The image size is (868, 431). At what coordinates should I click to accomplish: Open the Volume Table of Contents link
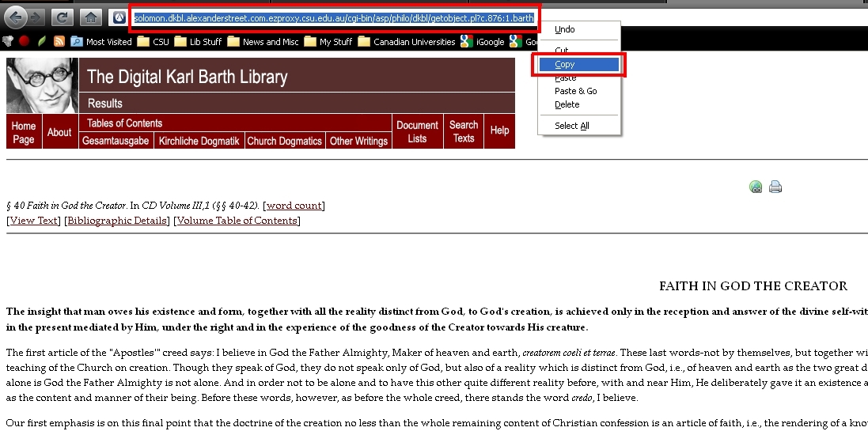click(237, 221)
